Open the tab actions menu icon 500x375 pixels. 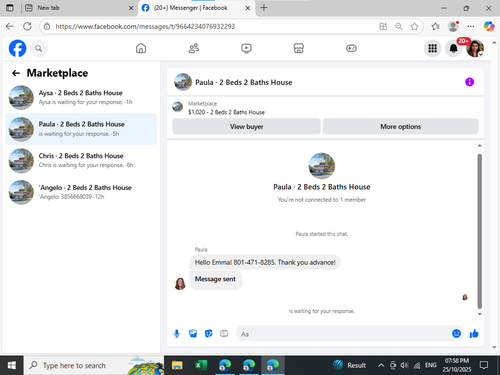tap(10, 8)
